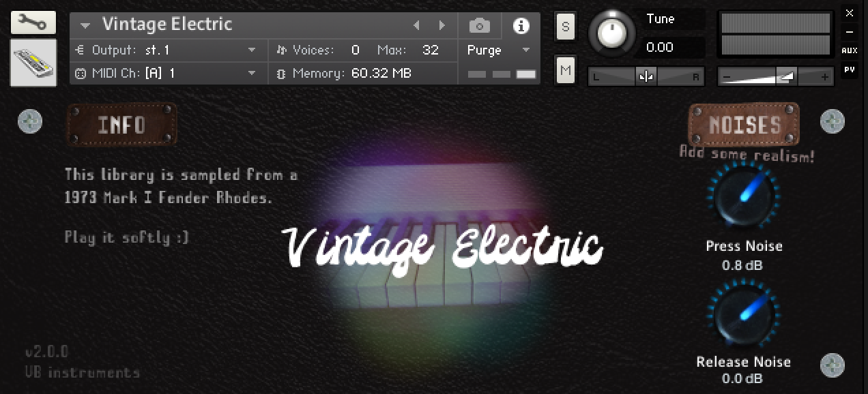Click the 'Play it softly :)' text
This screenshot has height=394, width=868.
pyautogui.click(x=126, y=237)
